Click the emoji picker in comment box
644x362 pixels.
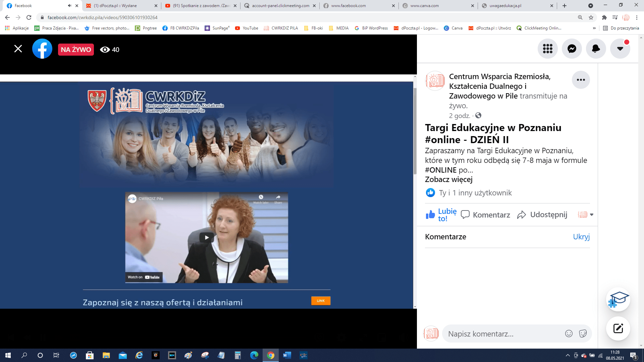tap(569, 334)
